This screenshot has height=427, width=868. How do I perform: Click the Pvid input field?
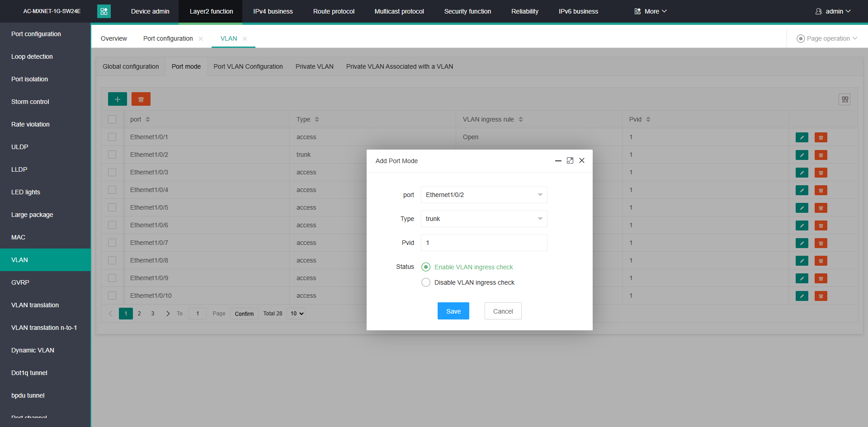click(x=484, y=243)
